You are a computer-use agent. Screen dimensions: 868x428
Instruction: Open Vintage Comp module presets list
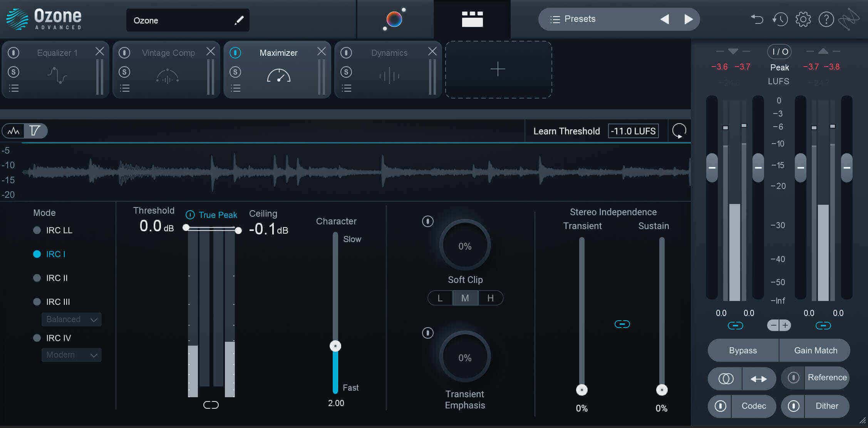point(124,88)
